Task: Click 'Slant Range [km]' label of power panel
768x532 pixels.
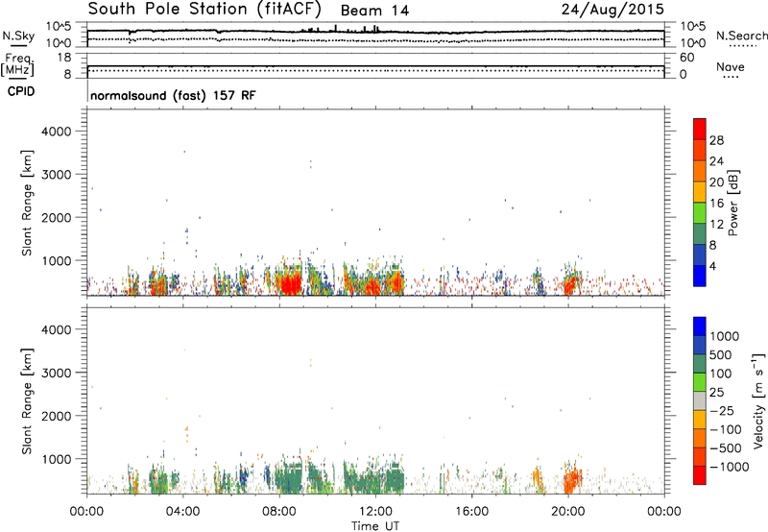Action: [x=28, y=203]
